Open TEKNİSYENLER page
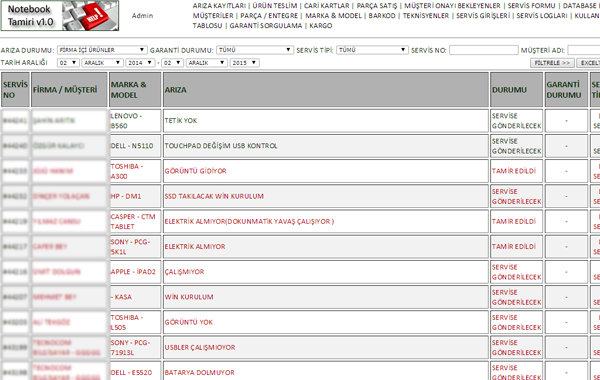 tap(426, 16)
